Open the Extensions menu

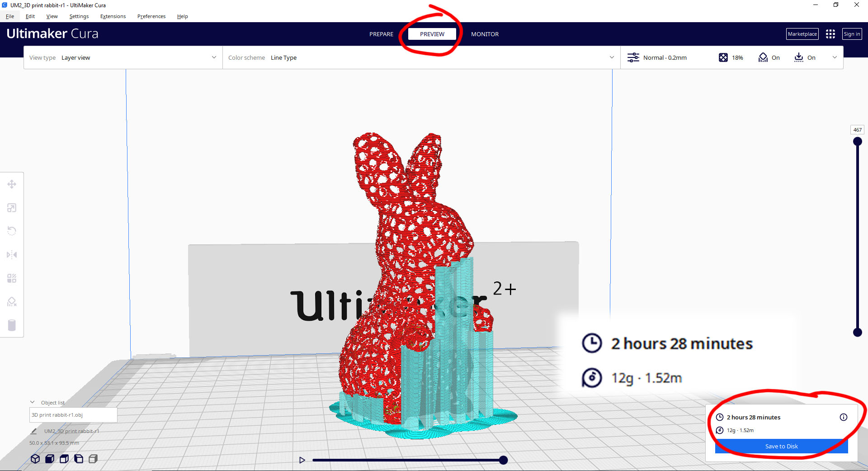tap(113, 16)
